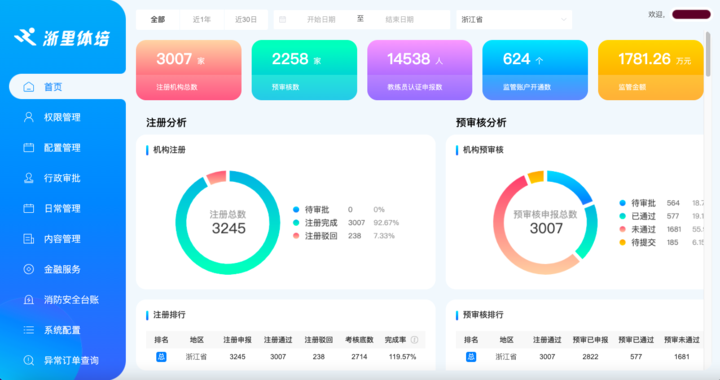Click the 配置管理 sidebar icon
Viewport: 720px width, 380px height.
pos(28,147)
